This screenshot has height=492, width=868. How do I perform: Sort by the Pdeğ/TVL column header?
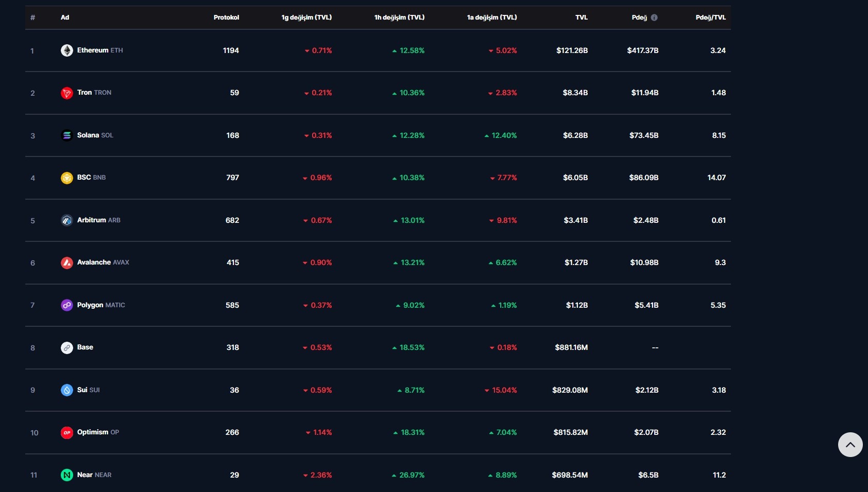coord(711,17)
